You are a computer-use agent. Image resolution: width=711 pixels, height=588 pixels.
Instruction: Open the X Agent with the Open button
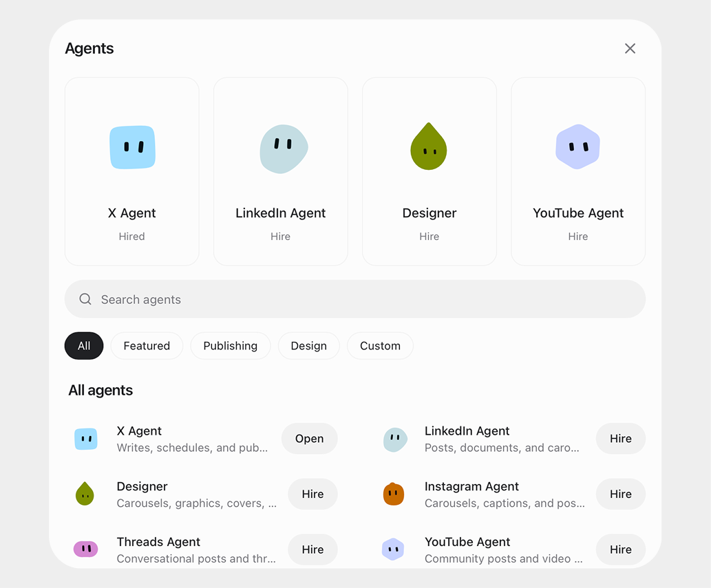coord(309,439)
